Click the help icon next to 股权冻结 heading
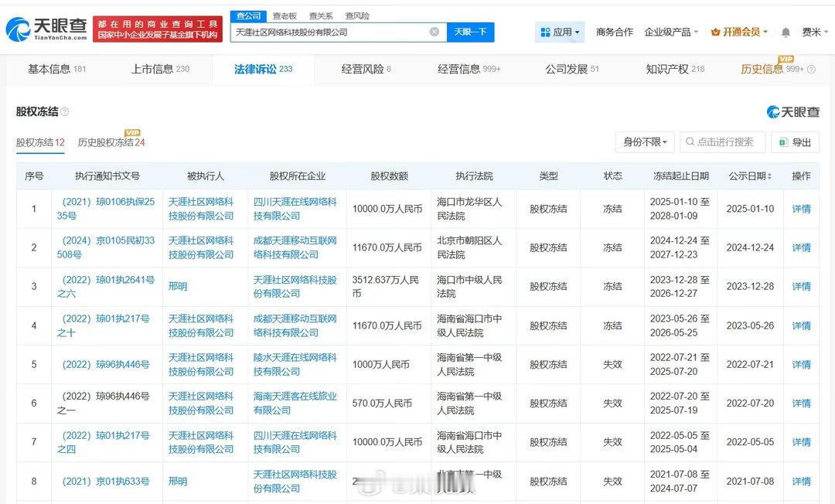Screen dimensions: 835x504 click(x=64, y=112)
